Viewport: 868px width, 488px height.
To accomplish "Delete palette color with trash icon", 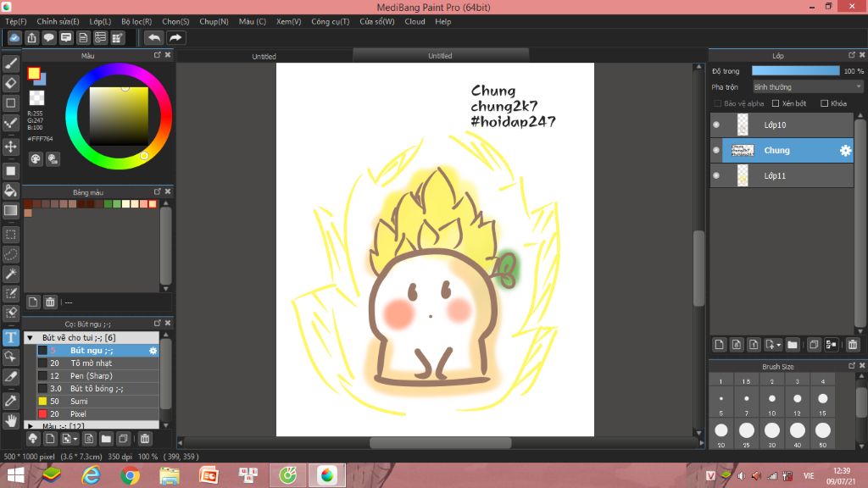I will coord(50,302).
